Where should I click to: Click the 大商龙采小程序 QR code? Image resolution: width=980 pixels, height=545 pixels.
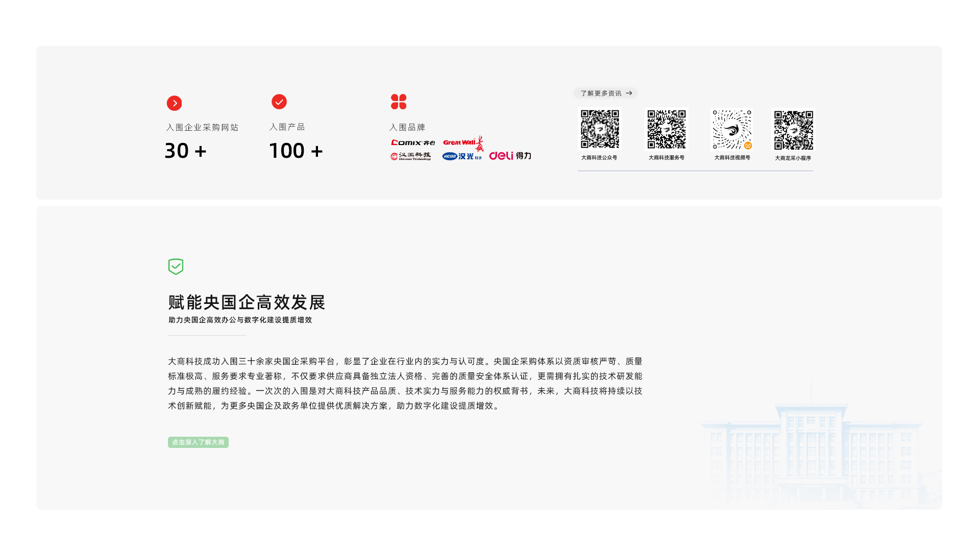pos(793,130)
